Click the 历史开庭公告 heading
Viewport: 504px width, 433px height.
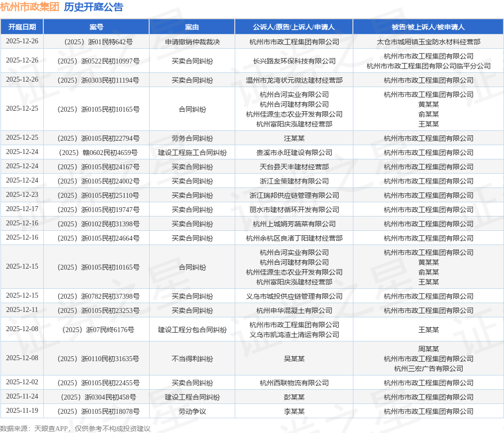point(94,7)
